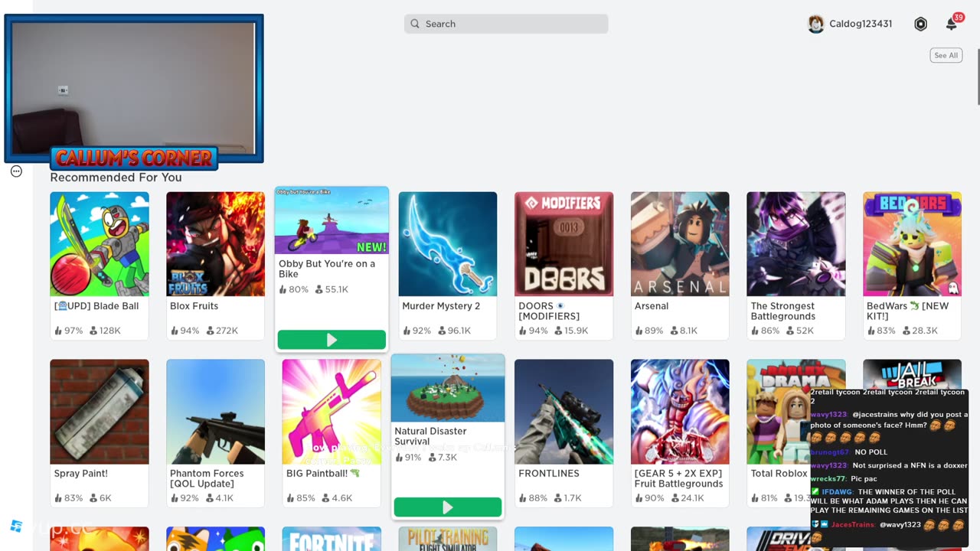This screenshot has width=980, height=551.
Task: Open Pilot Training Flight Simulator thumbnail
Action: point(448,539)
